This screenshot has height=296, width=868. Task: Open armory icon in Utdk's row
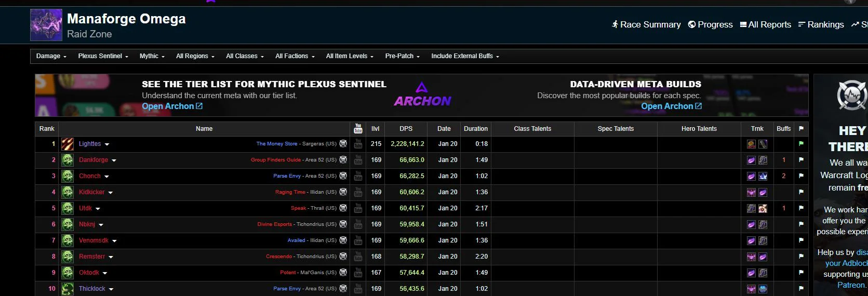[343, 208]
